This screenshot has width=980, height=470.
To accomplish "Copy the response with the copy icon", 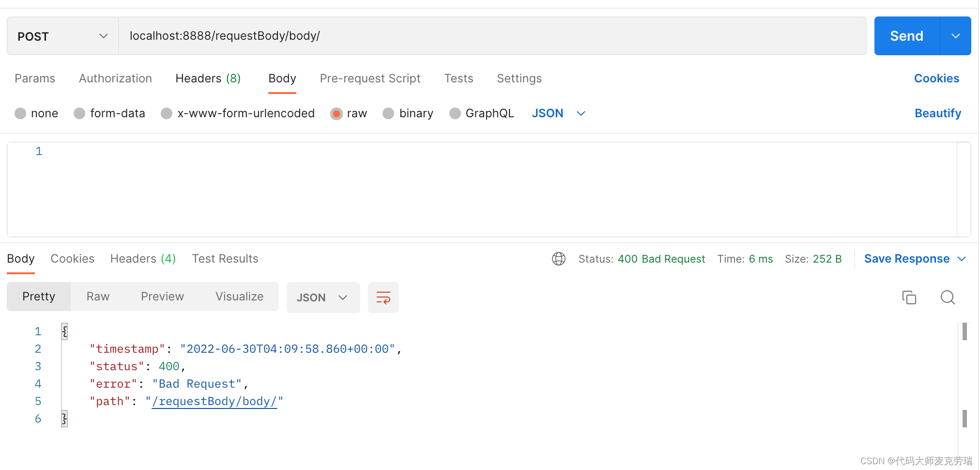I will click(x=909, y=297).
